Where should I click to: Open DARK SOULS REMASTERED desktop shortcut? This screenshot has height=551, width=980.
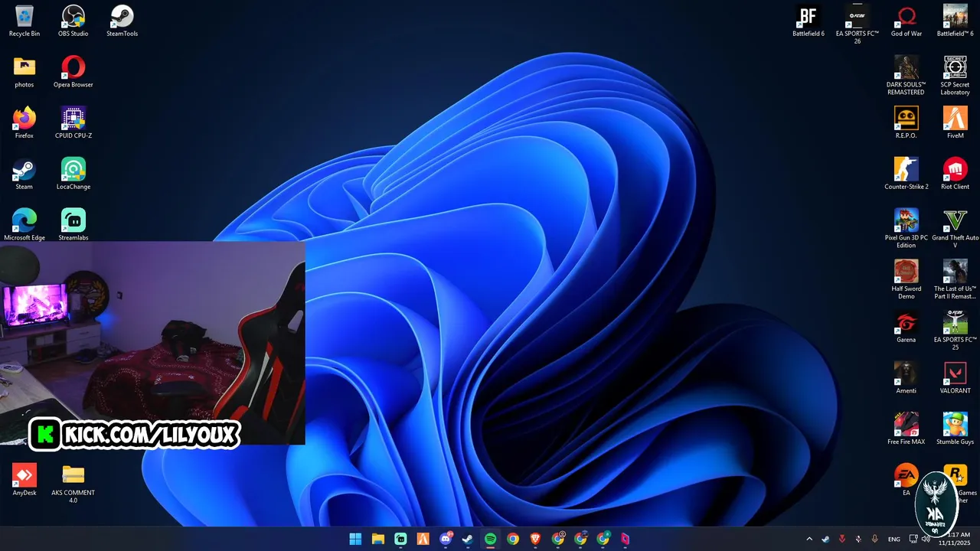click(906, 75)
